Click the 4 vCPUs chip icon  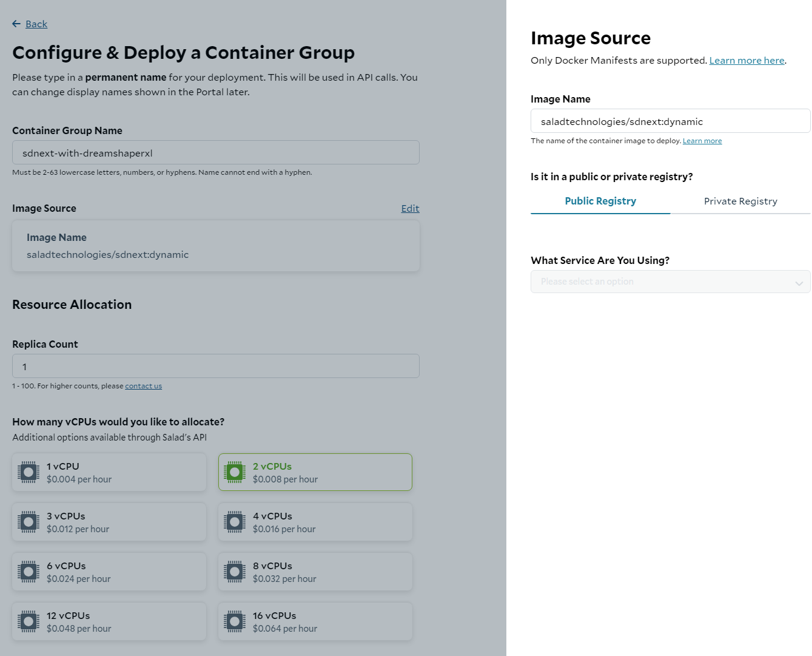(235, 522)
